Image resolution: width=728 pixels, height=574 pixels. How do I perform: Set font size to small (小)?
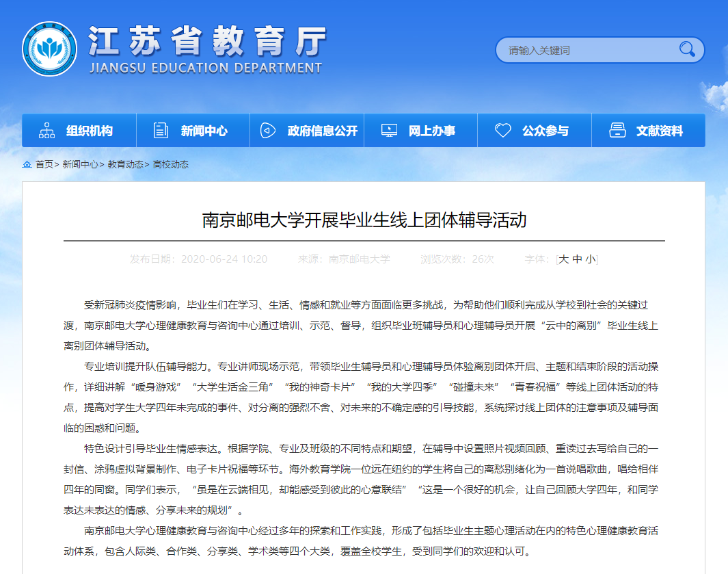coord(591,259)
